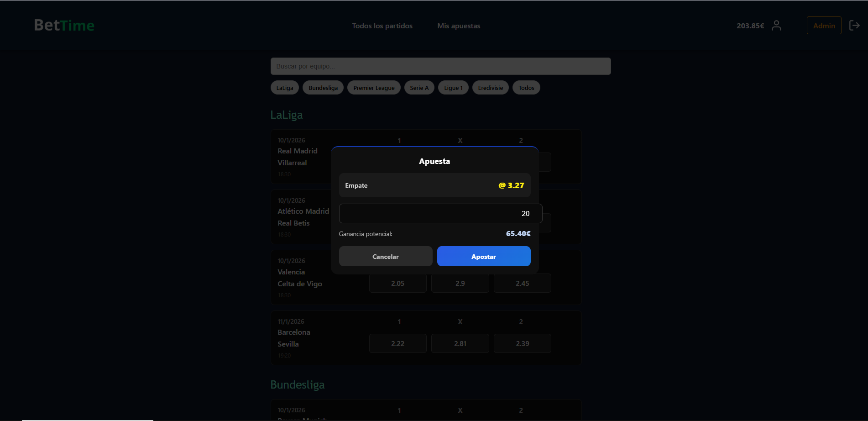Click the BetTime logo
The width and height of the screenshot is (868, 421).
point(64,26)
